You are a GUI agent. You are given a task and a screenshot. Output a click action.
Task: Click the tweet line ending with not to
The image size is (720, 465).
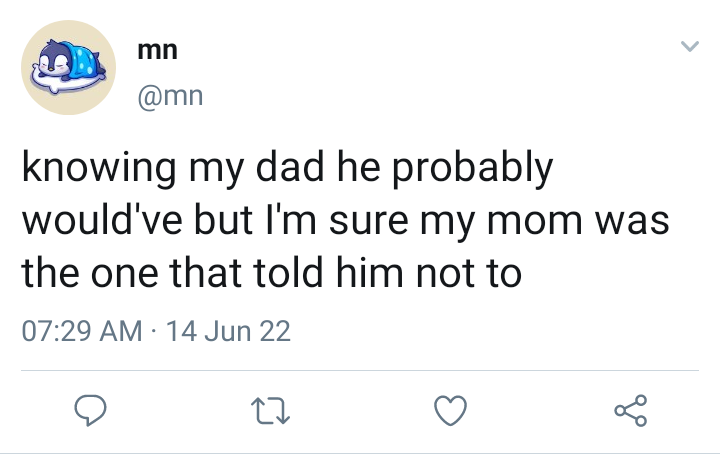pos(271,273)
